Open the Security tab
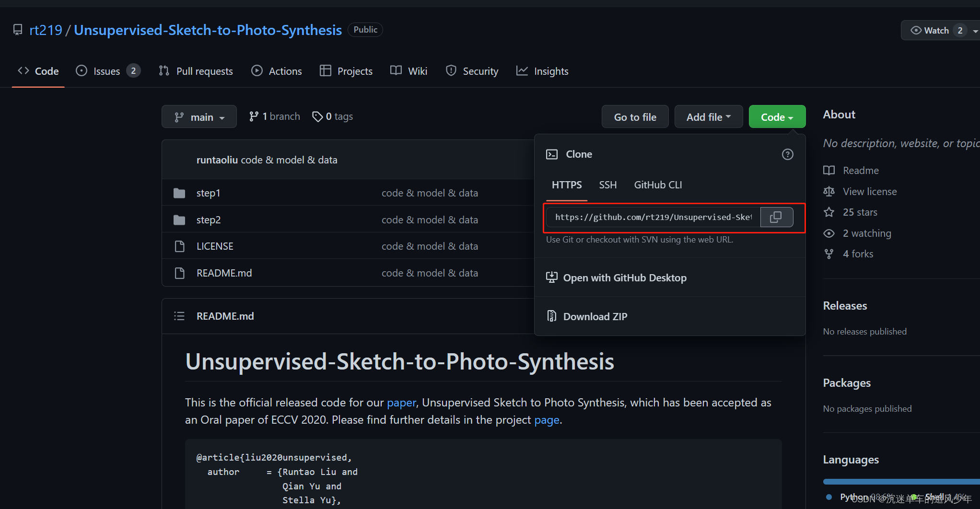The image size is (980, 509). click(x=472, y=71)
